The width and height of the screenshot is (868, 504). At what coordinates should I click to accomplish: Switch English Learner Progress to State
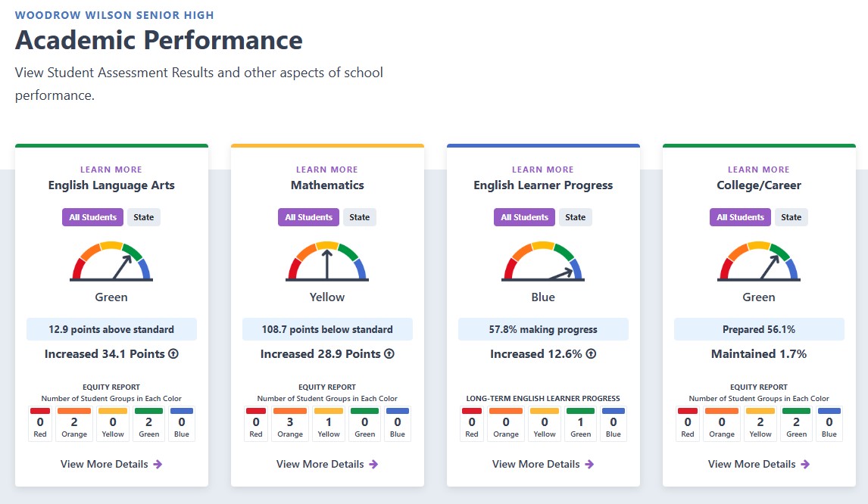(x=575, y=217)
